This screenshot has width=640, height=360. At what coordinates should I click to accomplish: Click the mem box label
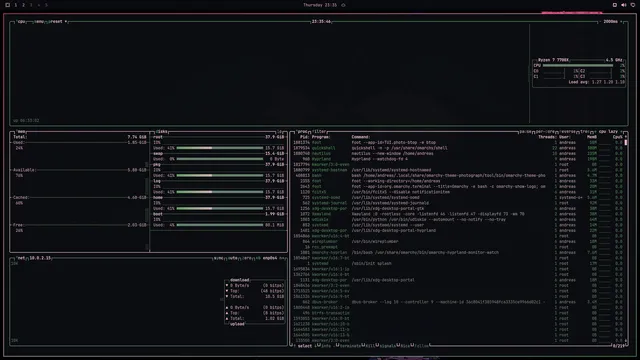[21, 132]
